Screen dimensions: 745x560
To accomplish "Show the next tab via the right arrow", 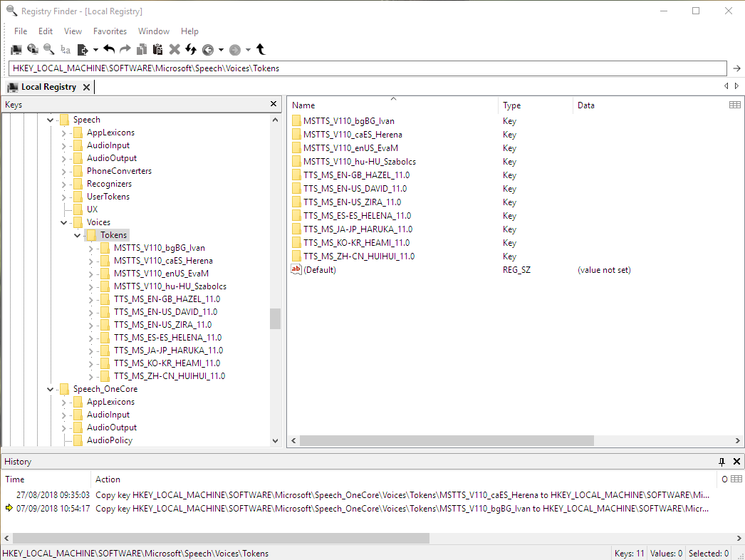I will [x=737, y=86].
